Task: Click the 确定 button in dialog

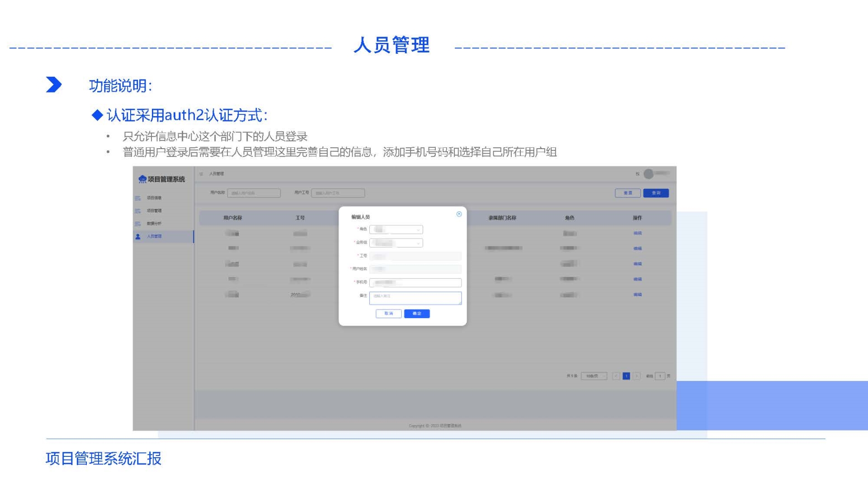Action: click(417, 314)
